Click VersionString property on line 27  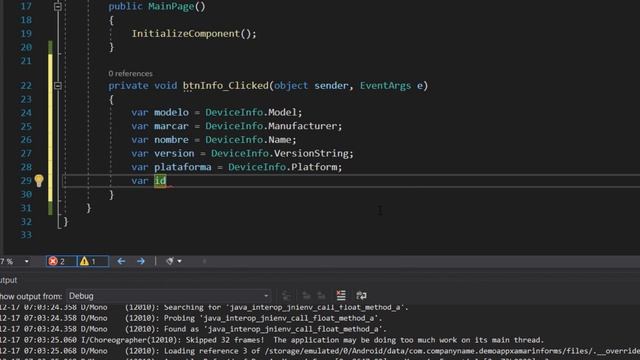312,153
